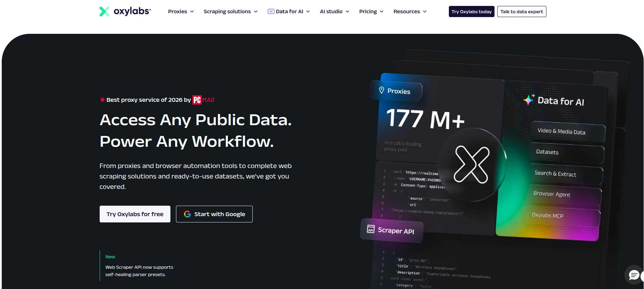The height and width of the screenshot is (289, 644).
Task: Open the Proxies menu
Action: click(x=181, y=12)
